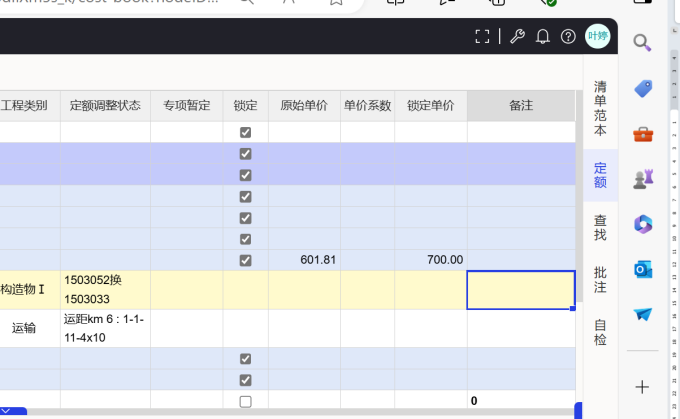Open Outlook from the browser sidebar

coord(642,269)
